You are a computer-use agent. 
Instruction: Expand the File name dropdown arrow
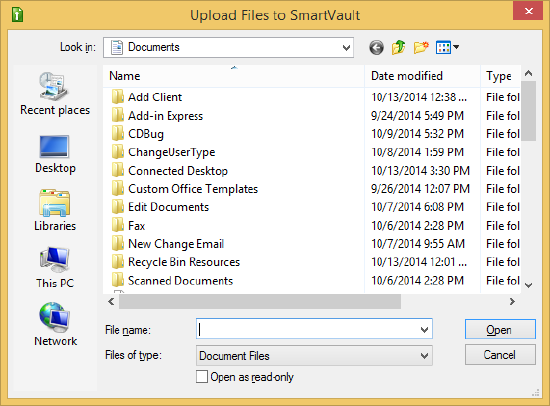tap(424, 329)
